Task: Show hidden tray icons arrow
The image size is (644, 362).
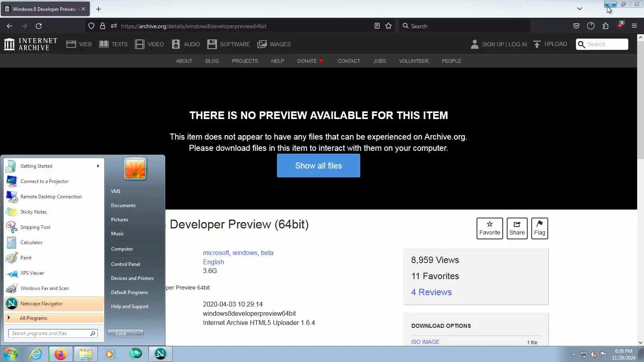Action: tap(574, 354)
